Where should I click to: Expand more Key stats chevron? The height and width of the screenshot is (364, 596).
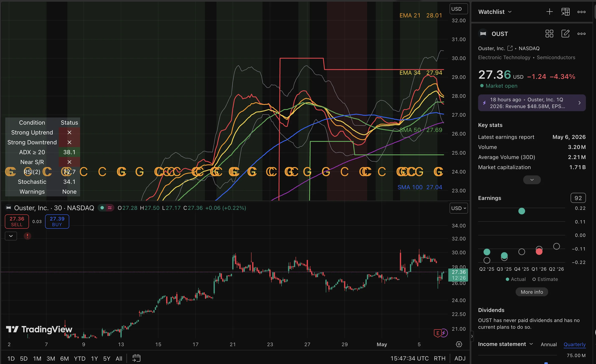click(x=532, y=180)
